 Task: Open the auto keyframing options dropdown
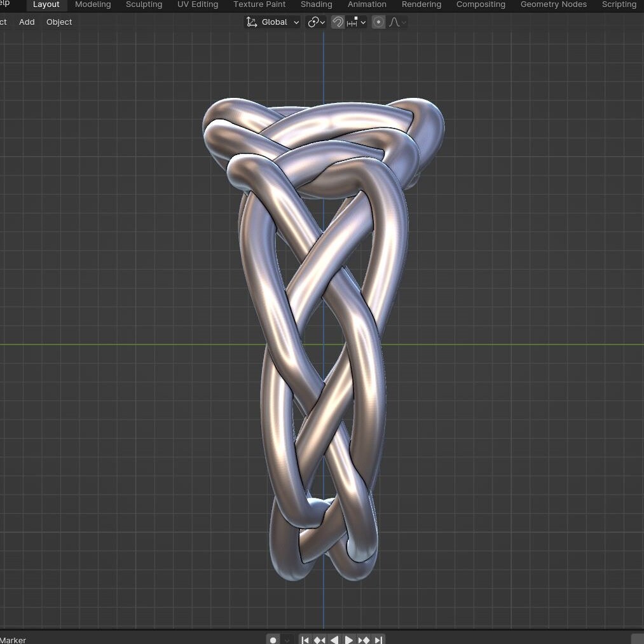pos(287,640)
